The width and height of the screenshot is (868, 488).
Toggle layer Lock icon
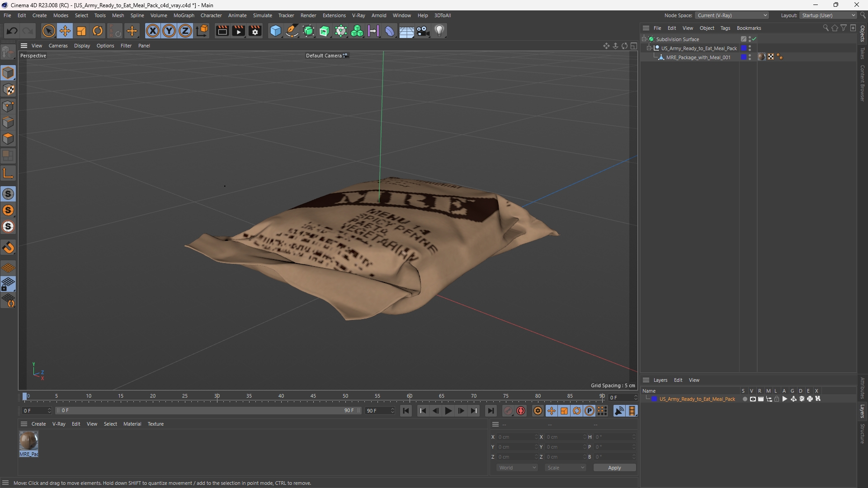point(777,399)
